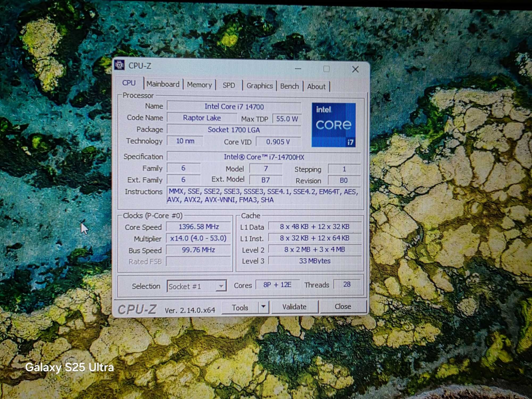Switch to the Mainboard tab
The width and height of the screenshot is (532, 399).
163,84
